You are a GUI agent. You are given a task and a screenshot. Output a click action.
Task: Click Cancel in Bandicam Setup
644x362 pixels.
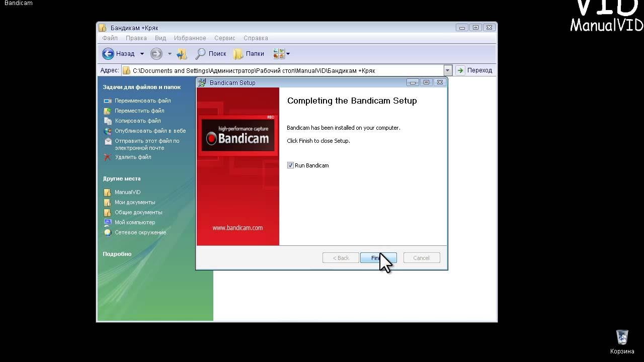pos(422,258)
